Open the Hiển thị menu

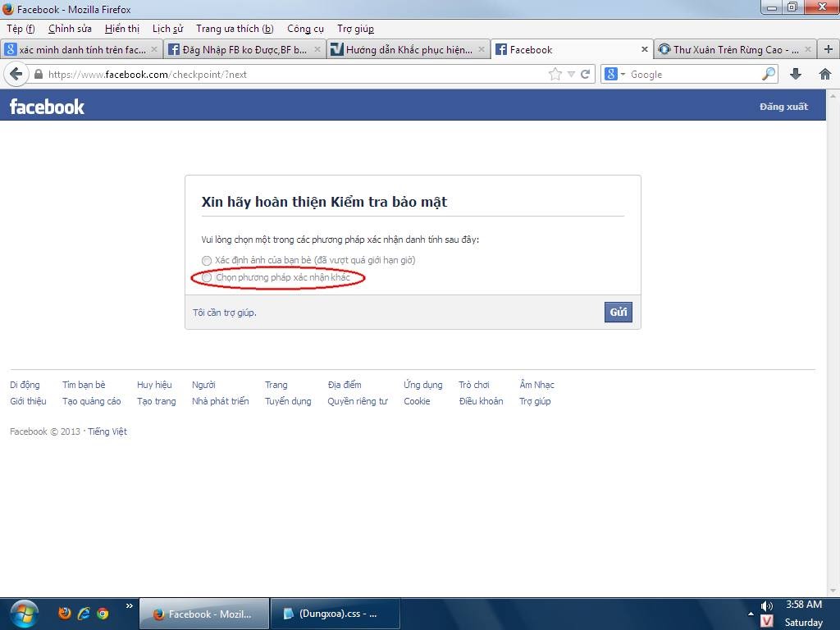tap(122, 29)
